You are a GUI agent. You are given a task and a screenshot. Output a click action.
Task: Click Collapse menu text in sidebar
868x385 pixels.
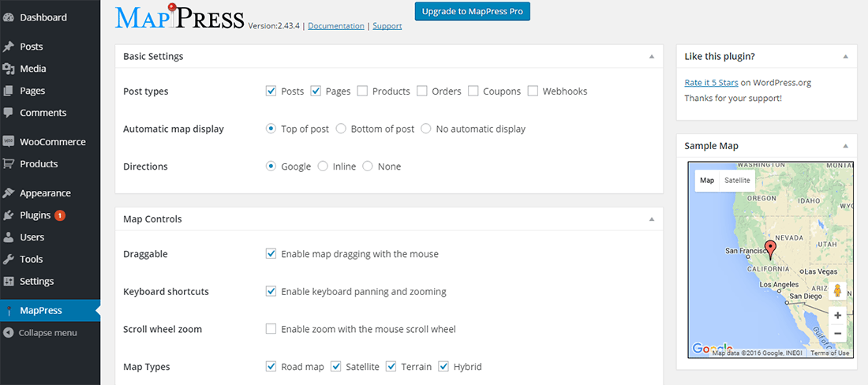click(x=47, y=333)
